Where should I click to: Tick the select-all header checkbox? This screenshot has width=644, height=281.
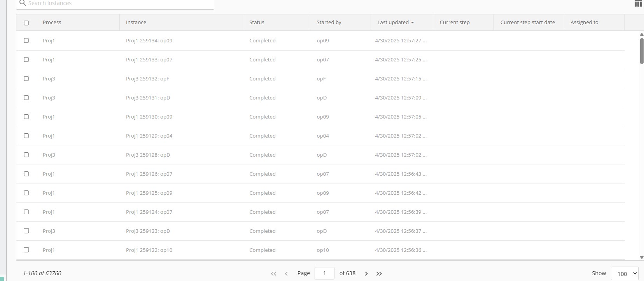coord(26,23)
